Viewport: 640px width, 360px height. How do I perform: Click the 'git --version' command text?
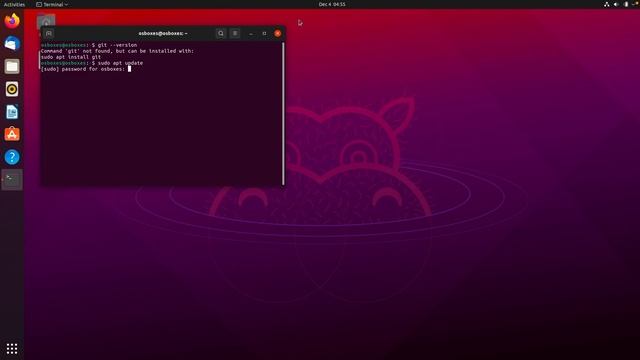pos(118,45)
